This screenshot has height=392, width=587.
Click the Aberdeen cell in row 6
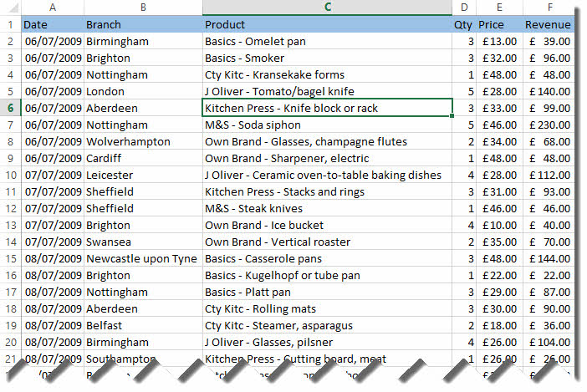coord(143,108)
